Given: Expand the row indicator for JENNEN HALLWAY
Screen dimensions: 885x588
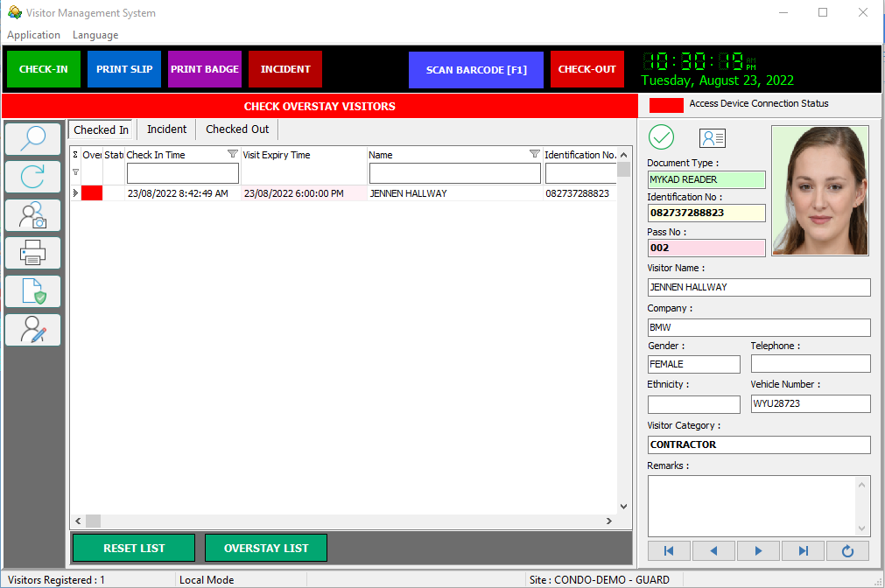Looking at the screenshot, I should (75, 193).
